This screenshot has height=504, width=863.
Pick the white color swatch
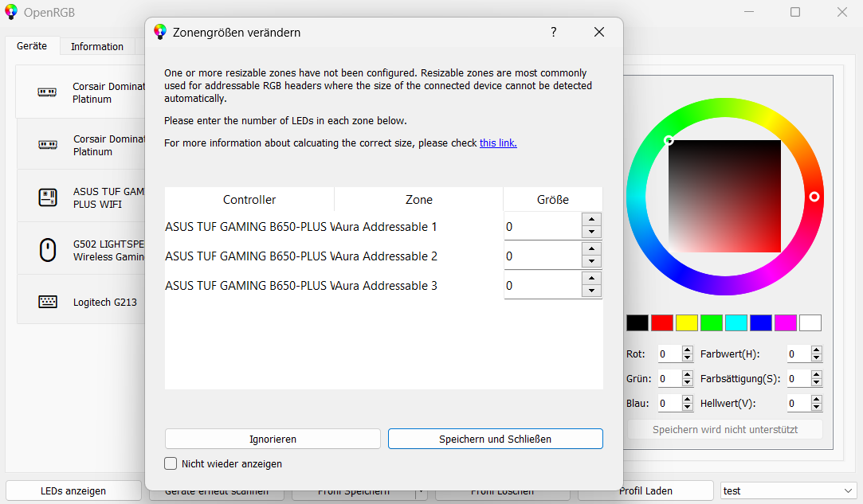[x=810, y=323]
